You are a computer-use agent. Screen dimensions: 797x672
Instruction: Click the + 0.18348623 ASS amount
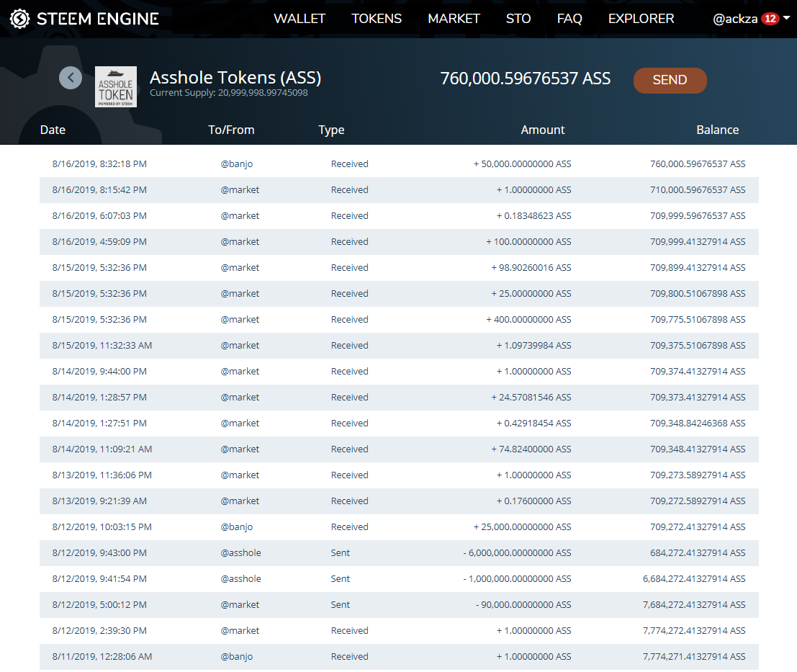(x=533, y=215)
